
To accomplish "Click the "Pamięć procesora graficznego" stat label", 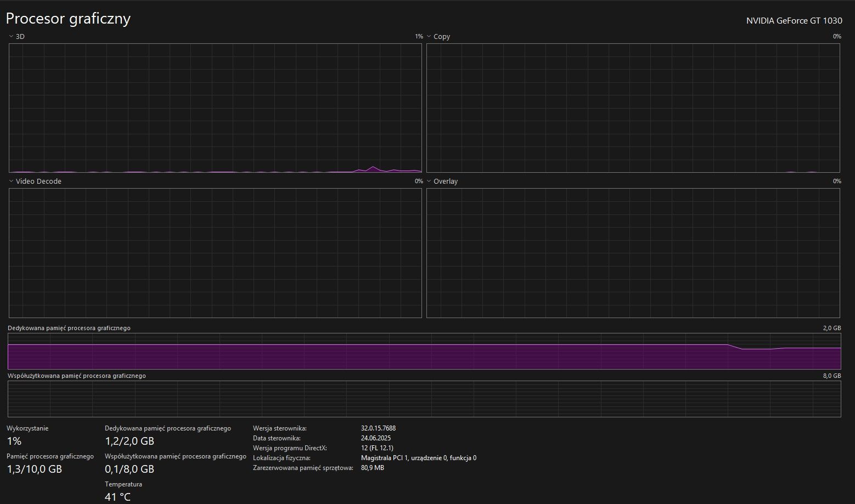I will coord(50,456).
